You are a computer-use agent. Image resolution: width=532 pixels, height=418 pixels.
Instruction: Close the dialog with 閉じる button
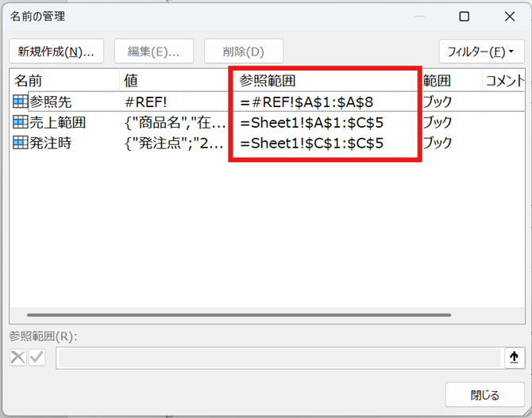[x=484, y=395]
